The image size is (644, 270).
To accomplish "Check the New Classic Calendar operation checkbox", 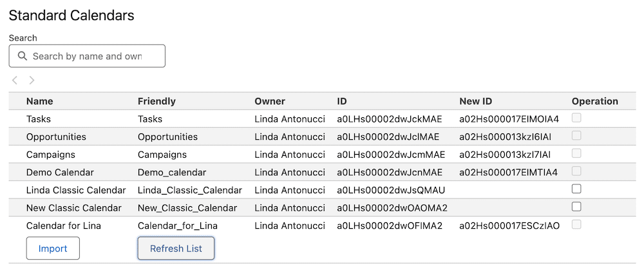I will [576, 207].
